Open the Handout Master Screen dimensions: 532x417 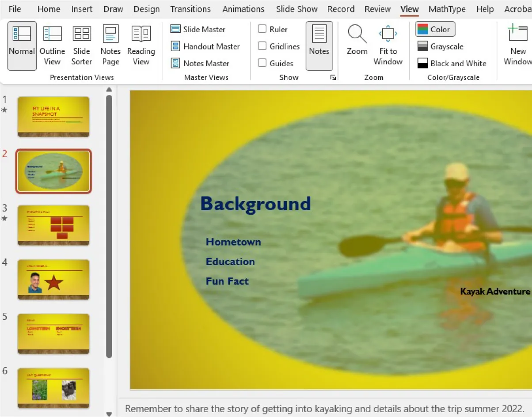point(205,46)
